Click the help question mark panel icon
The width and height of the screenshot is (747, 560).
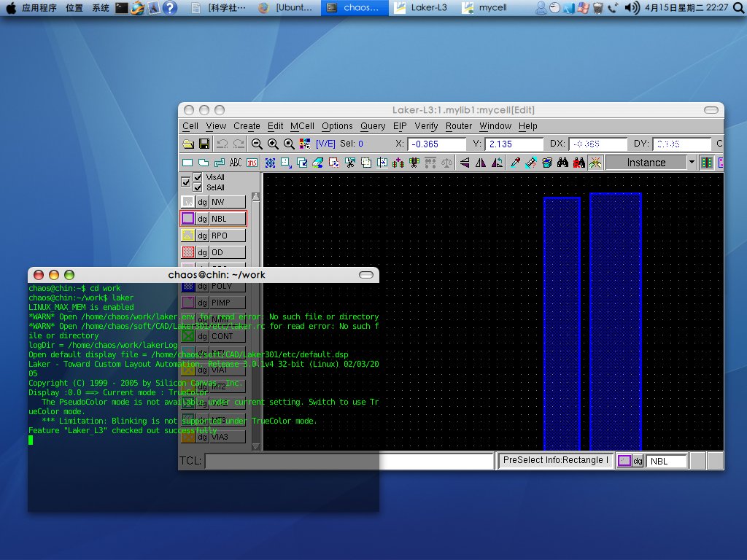[x=169, y=7]
